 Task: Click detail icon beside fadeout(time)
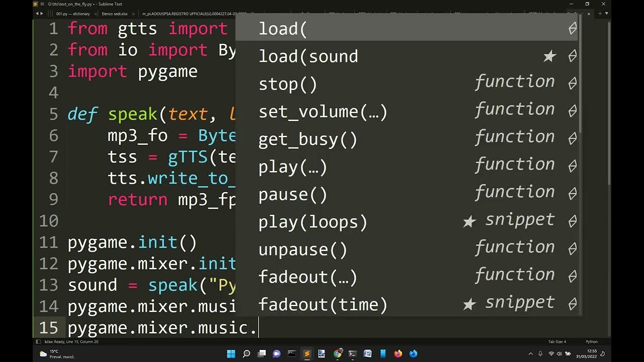572,304
